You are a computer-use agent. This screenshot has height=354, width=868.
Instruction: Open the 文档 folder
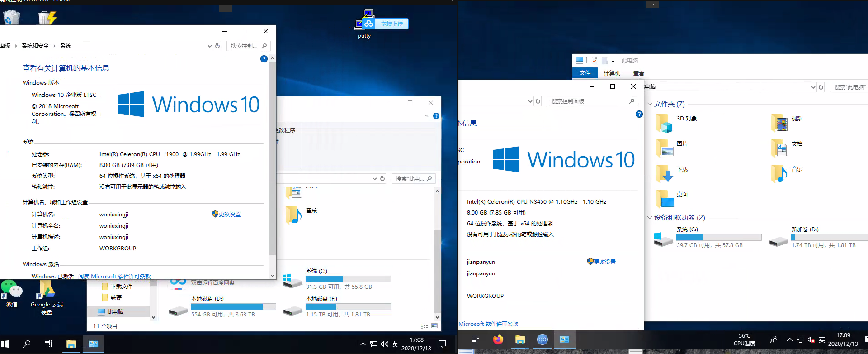787,148
